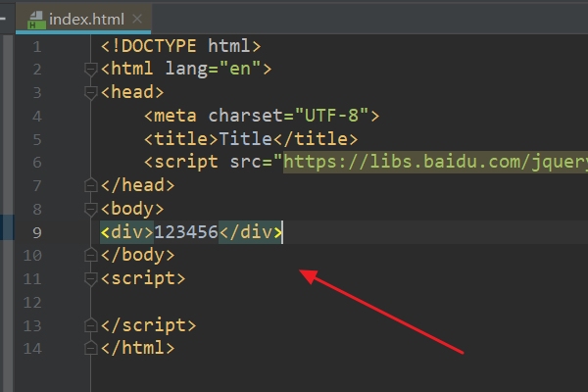
Task: Click fold end marker beside closing head tag
Action: [91, 185]
